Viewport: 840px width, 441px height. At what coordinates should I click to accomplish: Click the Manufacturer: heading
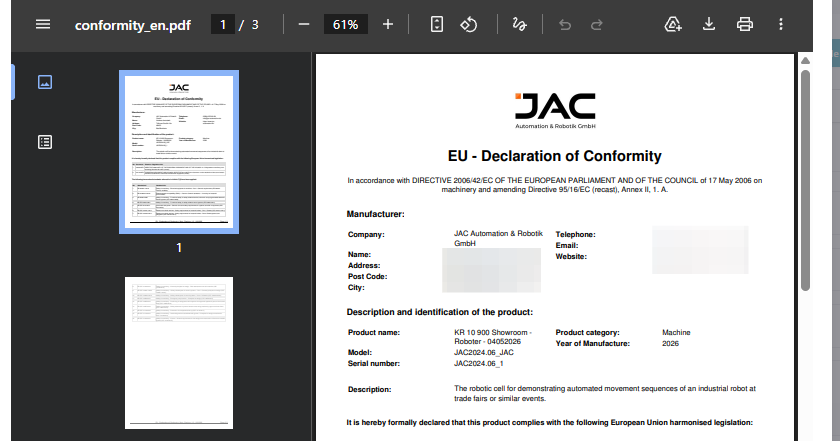[x=376, y=214]
